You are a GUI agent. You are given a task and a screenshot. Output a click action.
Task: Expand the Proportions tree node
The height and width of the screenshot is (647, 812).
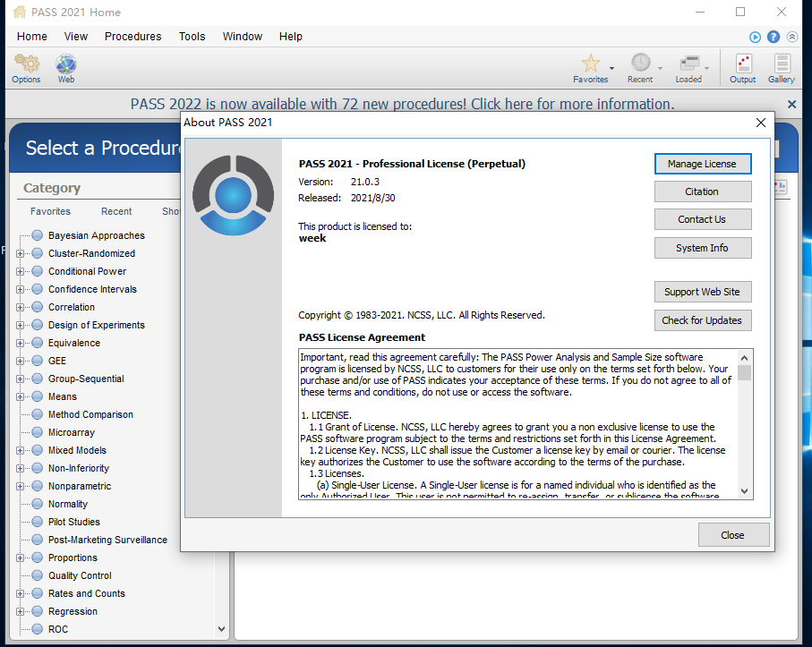pos(20,558)
